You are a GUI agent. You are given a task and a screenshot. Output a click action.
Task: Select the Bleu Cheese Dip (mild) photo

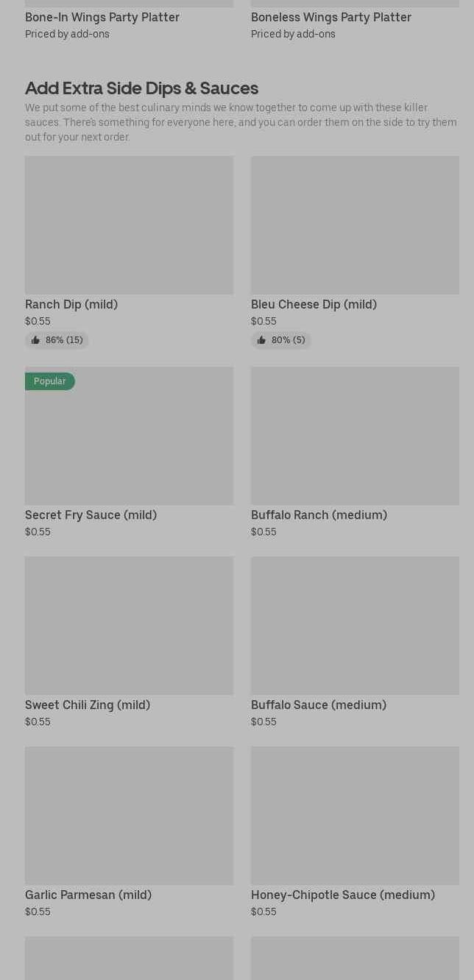coord(355,225)
